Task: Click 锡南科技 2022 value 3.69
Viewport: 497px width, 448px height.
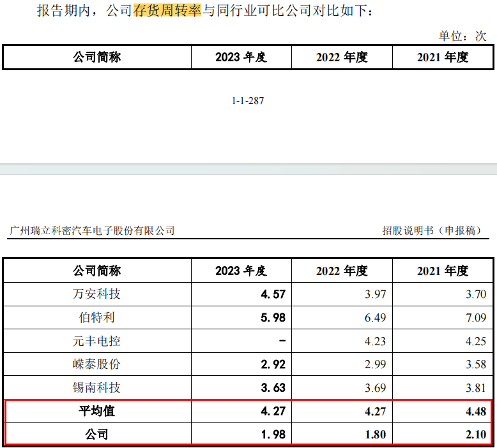Action: [x=375, y=388]
